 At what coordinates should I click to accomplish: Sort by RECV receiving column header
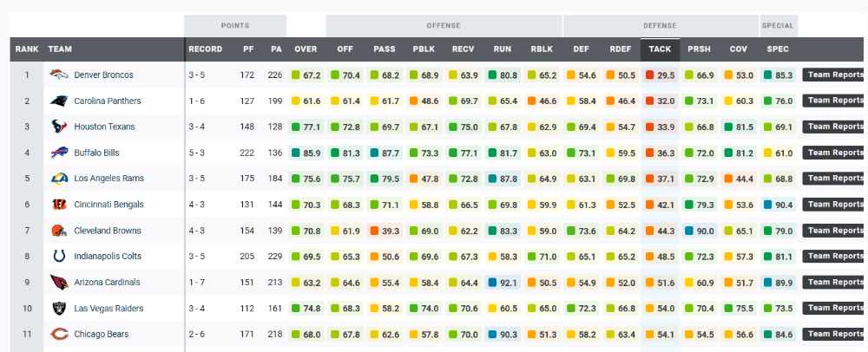click(463, 49)
